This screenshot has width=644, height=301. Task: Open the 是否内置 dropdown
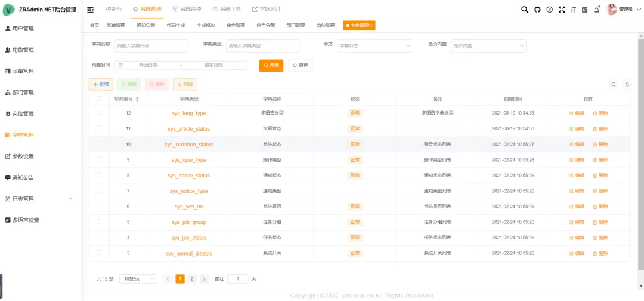coord(488,45)
